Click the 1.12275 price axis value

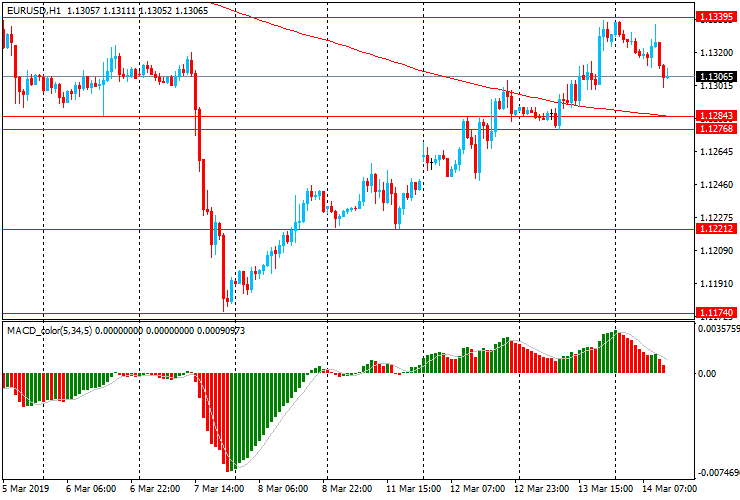(x=716, y=218)
